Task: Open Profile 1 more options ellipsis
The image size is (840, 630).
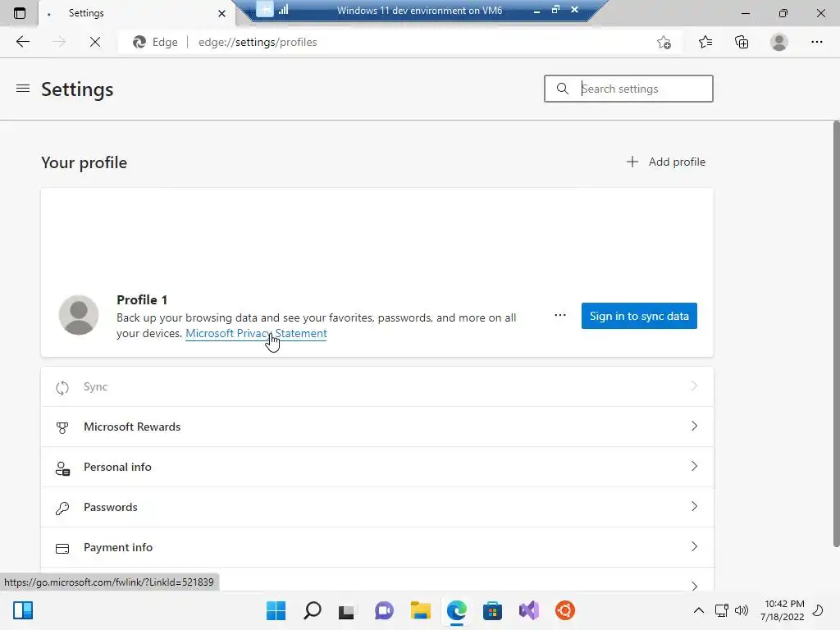Action: pos(559,315)
